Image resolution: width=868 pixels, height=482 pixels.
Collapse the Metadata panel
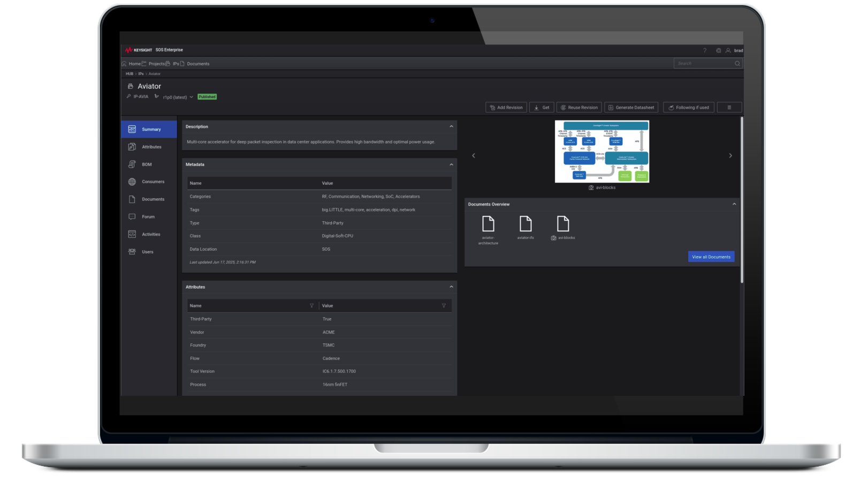point(451,164)
